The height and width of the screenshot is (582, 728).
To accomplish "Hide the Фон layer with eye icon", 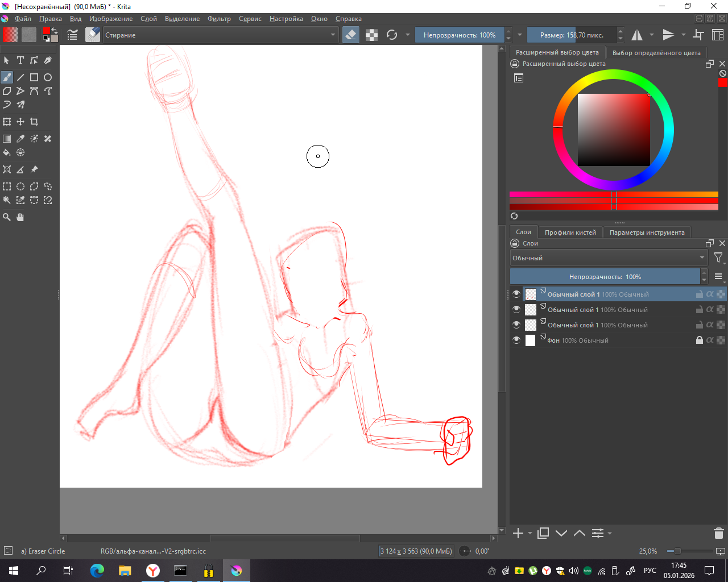I will [516, 340].
